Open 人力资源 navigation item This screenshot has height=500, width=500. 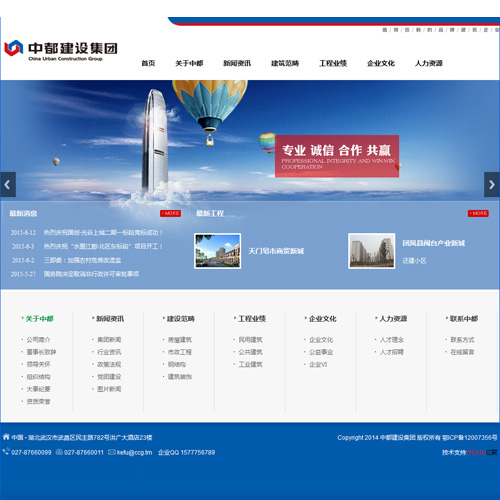pyautogui.click(x=429, y=63)
